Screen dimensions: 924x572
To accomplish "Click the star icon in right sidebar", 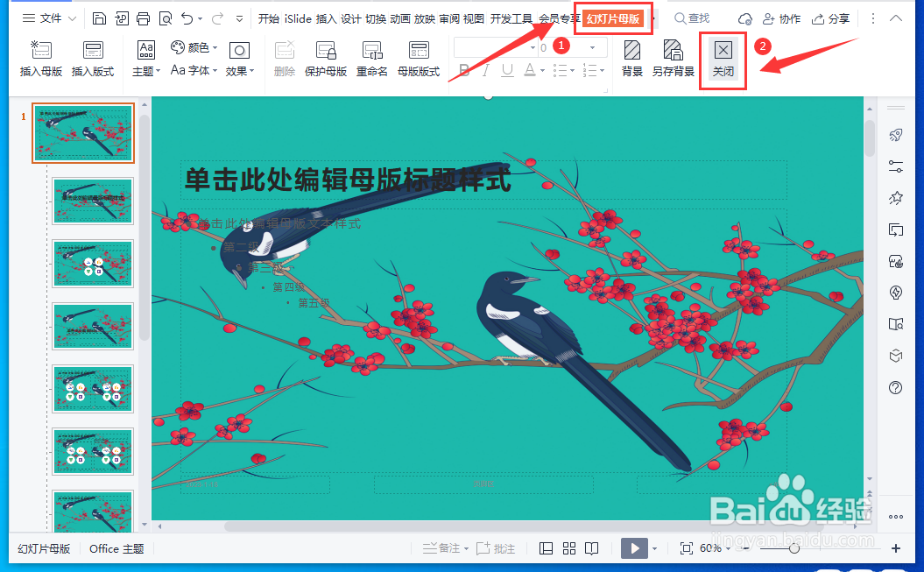I will click(896, 198).
